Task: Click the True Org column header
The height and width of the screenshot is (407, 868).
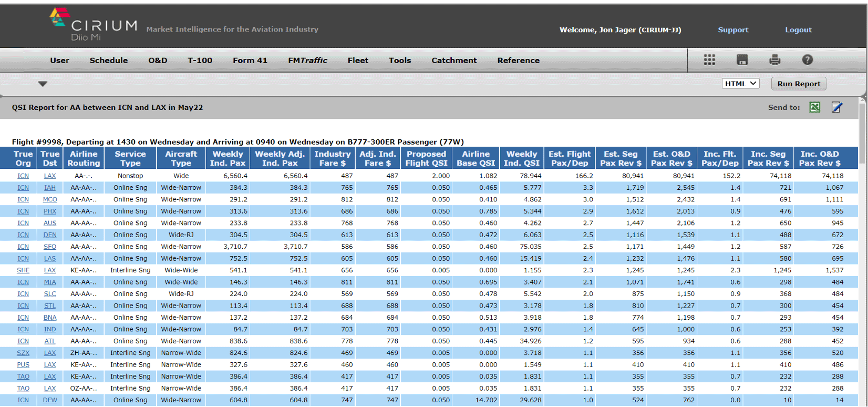Action: [23, 158]
